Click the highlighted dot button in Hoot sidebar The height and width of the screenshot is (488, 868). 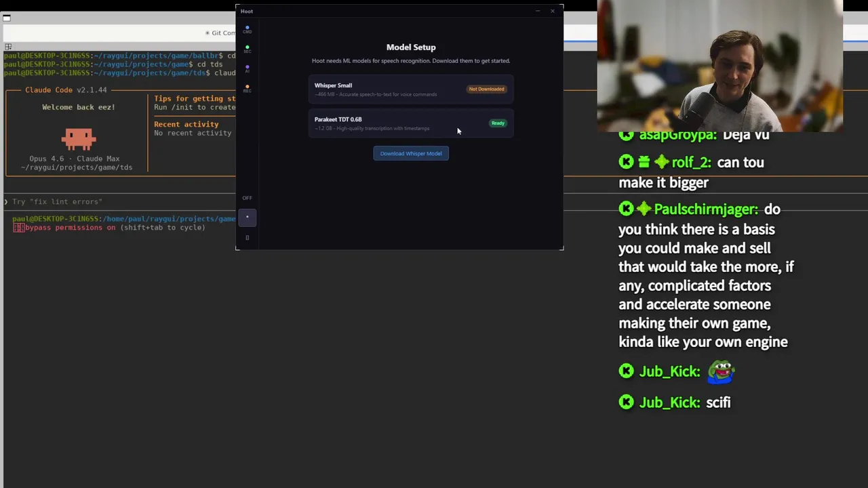pyautogui.click(x=247, y=217)
